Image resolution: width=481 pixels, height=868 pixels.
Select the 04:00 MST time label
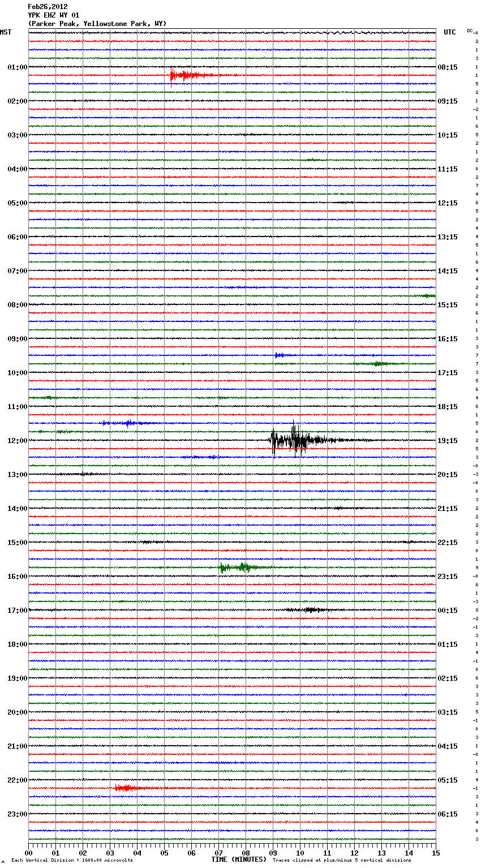(18, 169)
